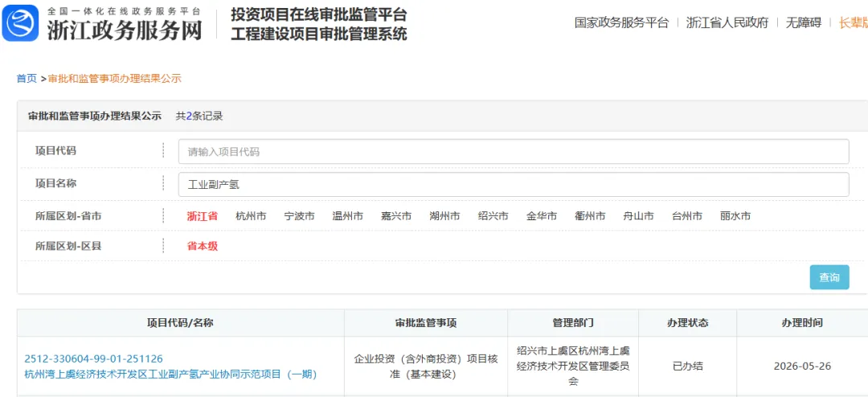Select 温州市 region filter
The width and height of the screenshot is (868, 397).
tap(348, 216)
